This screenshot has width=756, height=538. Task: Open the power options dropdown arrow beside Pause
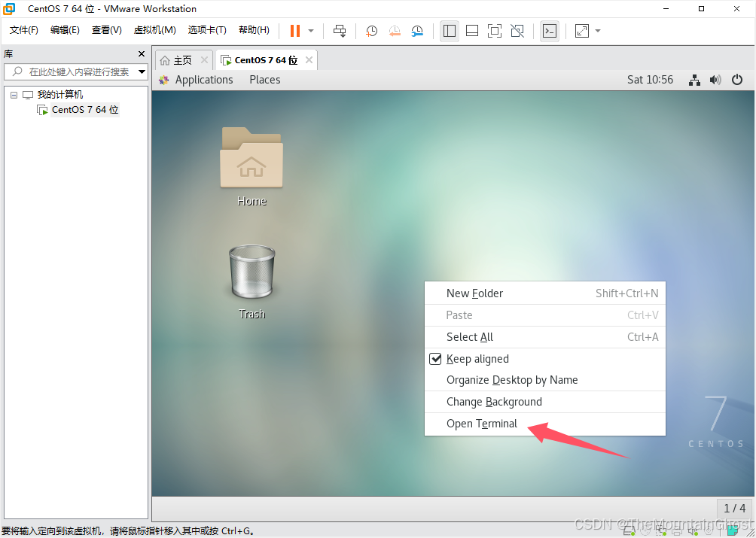coord(311,31)
